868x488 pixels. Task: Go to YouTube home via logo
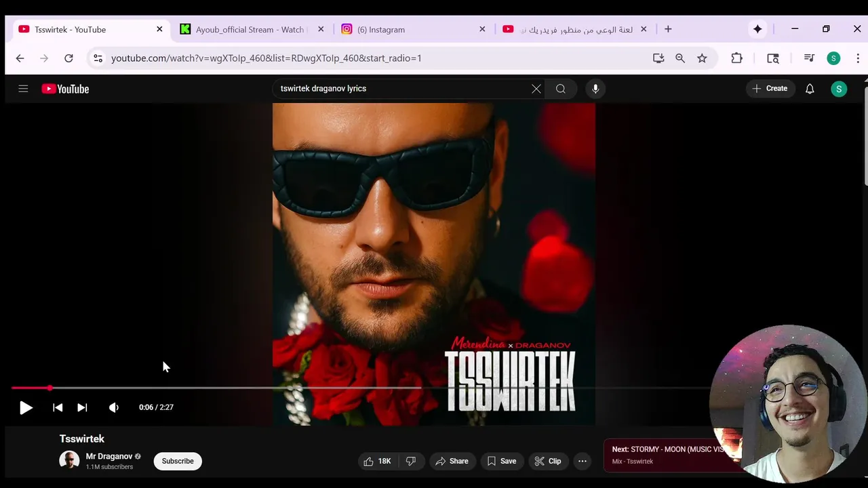pyautogui.click(x=65, y=89)
